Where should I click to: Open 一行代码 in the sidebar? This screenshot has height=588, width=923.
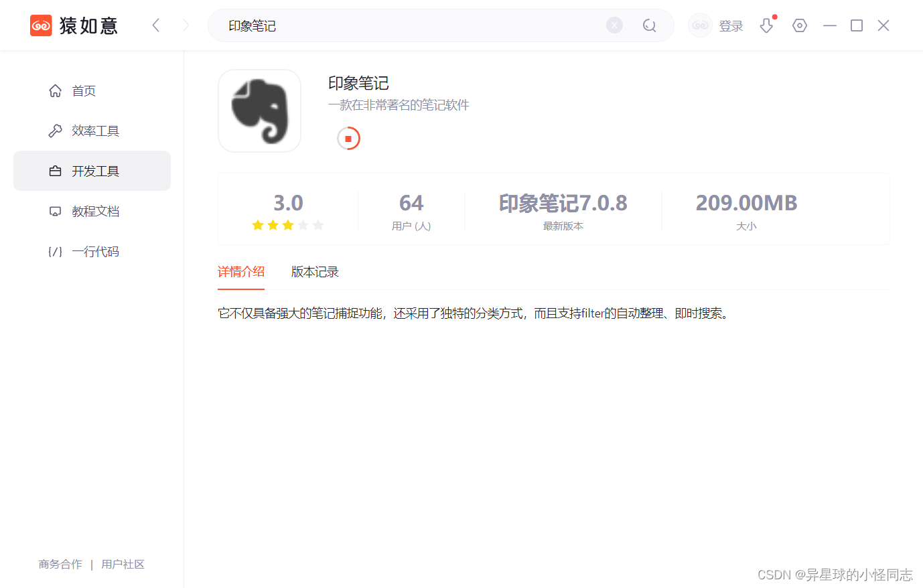92,251
